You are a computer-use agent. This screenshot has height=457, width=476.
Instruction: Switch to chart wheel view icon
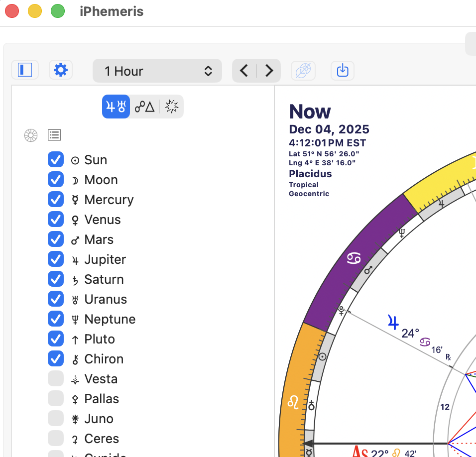[31, 135]
